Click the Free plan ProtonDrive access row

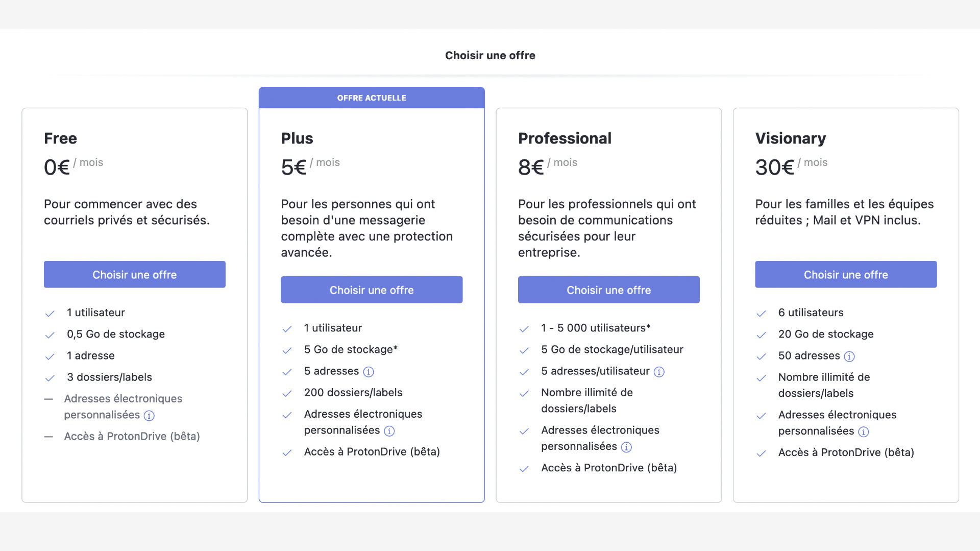[122, 437]
